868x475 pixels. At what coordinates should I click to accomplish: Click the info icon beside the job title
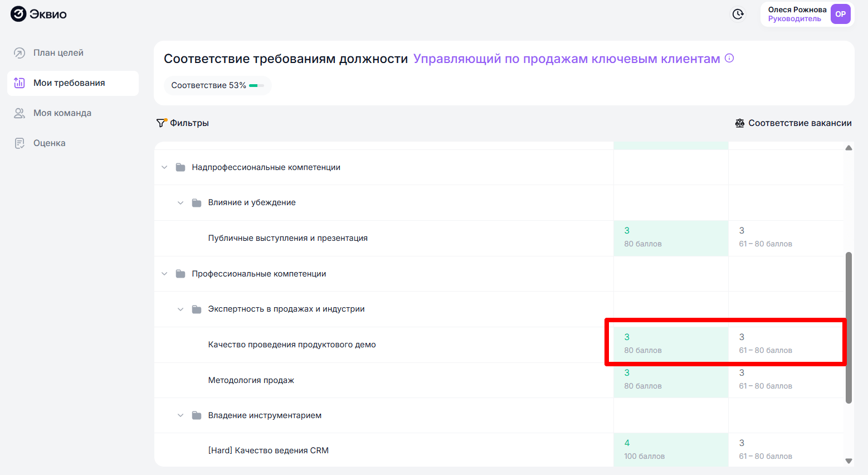pos(729,59)
